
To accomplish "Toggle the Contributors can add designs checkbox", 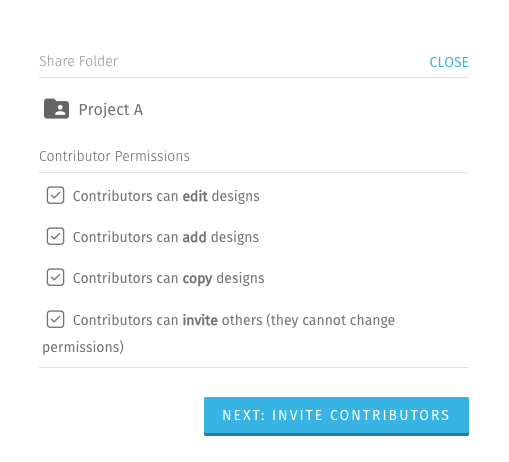I will click(x=55, y=236).
